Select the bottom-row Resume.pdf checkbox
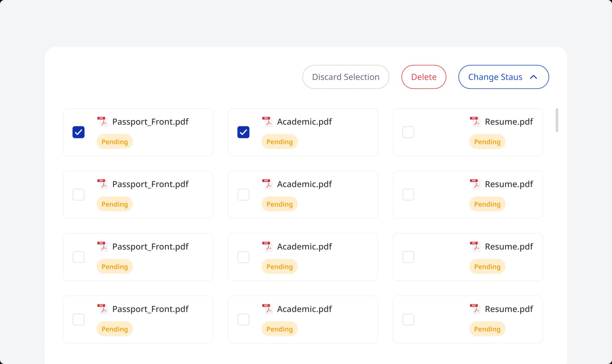The height and width of the screenshot is (364, 612). (x=408, y=319)
